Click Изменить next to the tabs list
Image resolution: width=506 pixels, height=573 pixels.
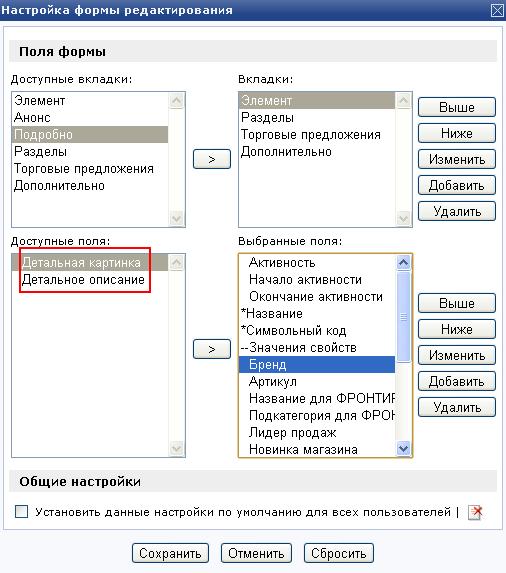click(x=457, y=159)
